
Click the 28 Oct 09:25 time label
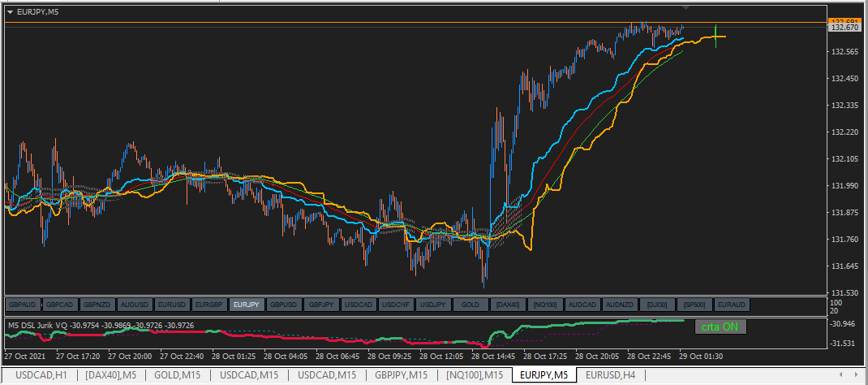389,356
